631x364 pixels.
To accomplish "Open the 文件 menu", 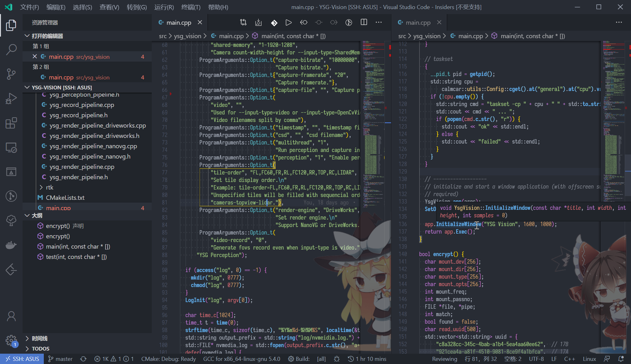I will click(x=29, y=7).
